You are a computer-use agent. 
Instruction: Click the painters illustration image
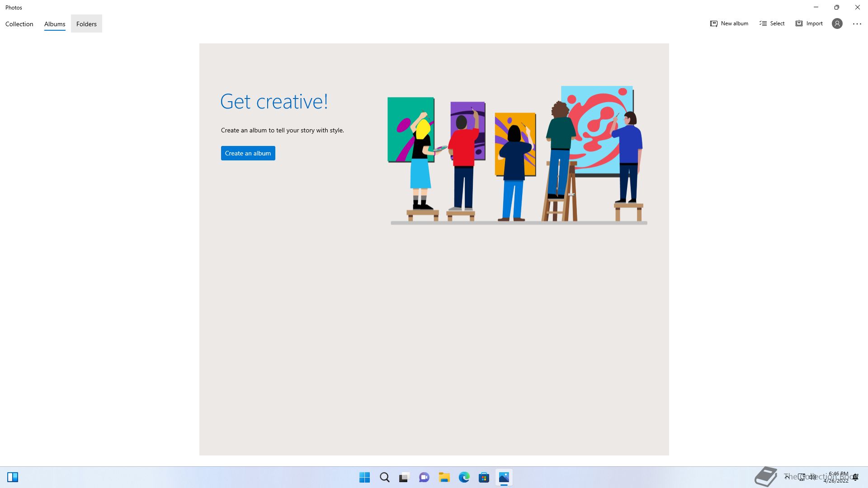click(x=518, y=155)
